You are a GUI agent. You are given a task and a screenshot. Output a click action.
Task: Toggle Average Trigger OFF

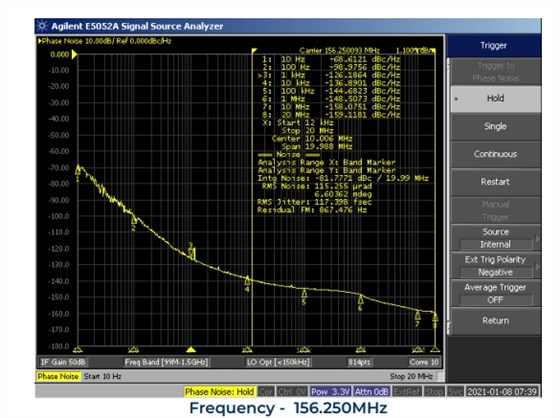(x=495, y=294)
